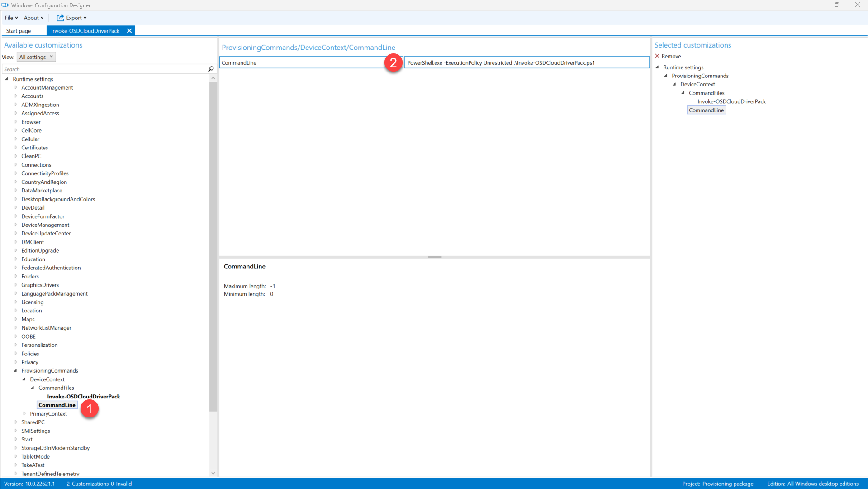The width and height of the screenshot is (868, 489).
Task: Restore the window using title bar button
Action: 836,5
